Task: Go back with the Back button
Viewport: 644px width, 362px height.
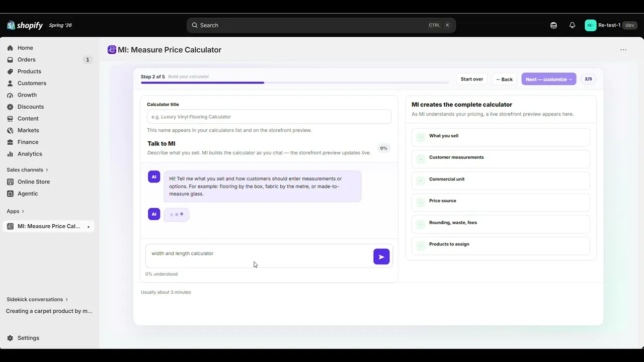Action: (504, 79)
